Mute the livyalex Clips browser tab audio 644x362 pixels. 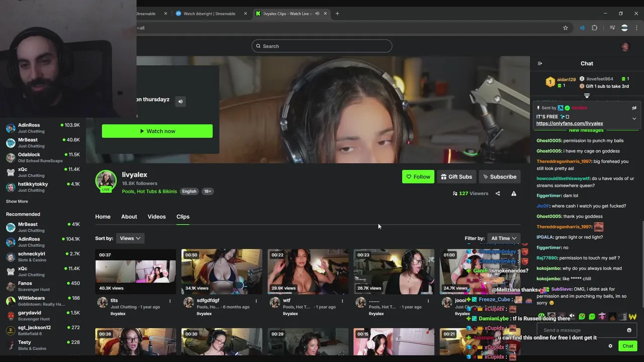317,14
